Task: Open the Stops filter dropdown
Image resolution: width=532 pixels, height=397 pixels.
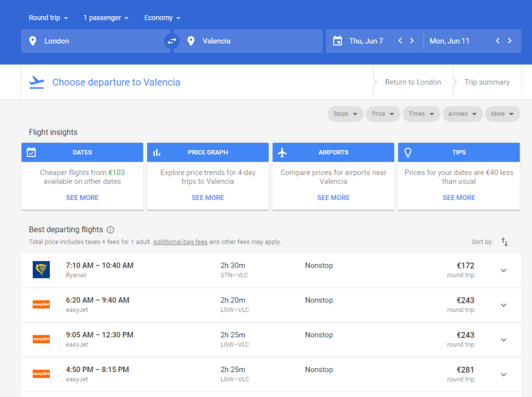Action: click(345, 114)
